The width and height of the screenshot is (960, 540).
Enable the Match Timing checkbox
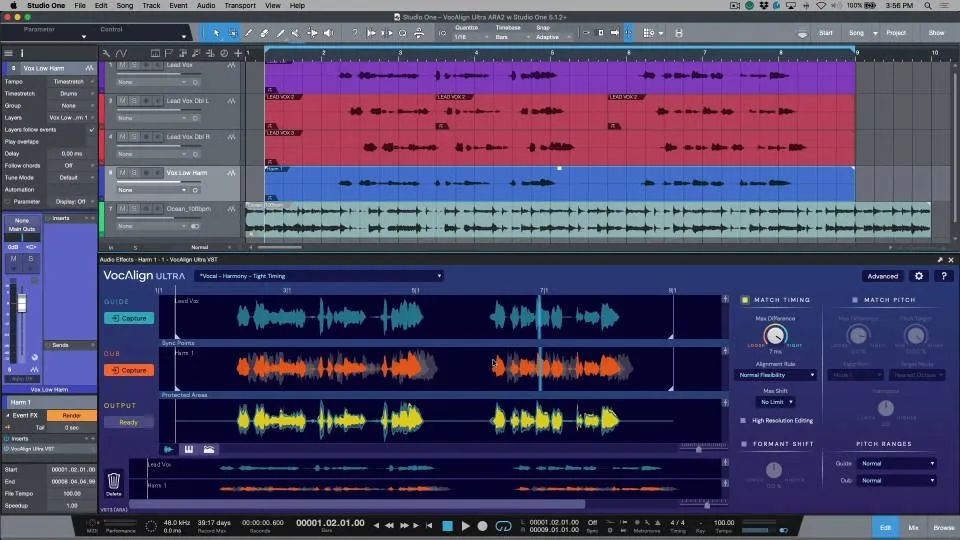click(x=745, y=300)
